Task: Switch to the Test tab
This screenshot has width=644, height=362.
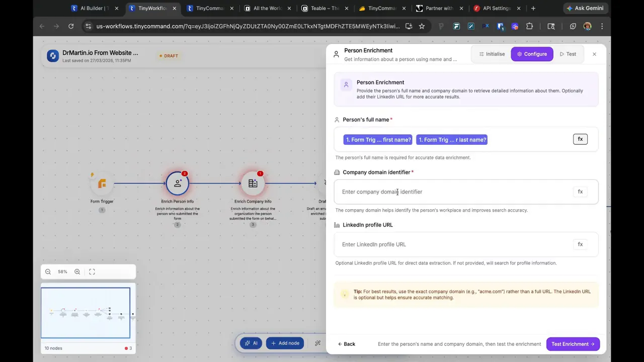Action: point(568,54)
